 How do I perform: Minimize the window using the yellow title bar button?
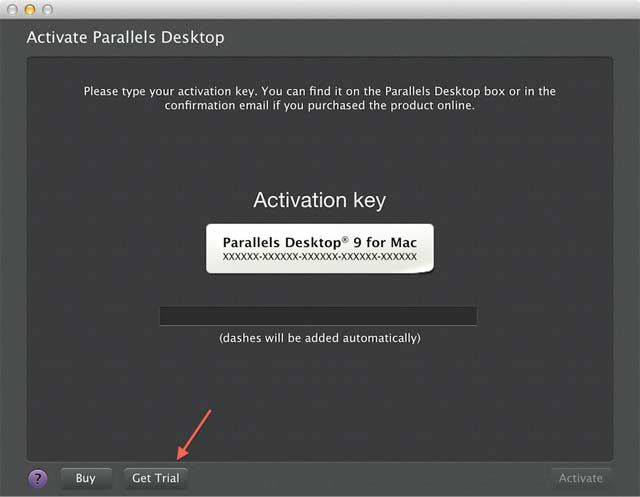click(x=30, y=9)
